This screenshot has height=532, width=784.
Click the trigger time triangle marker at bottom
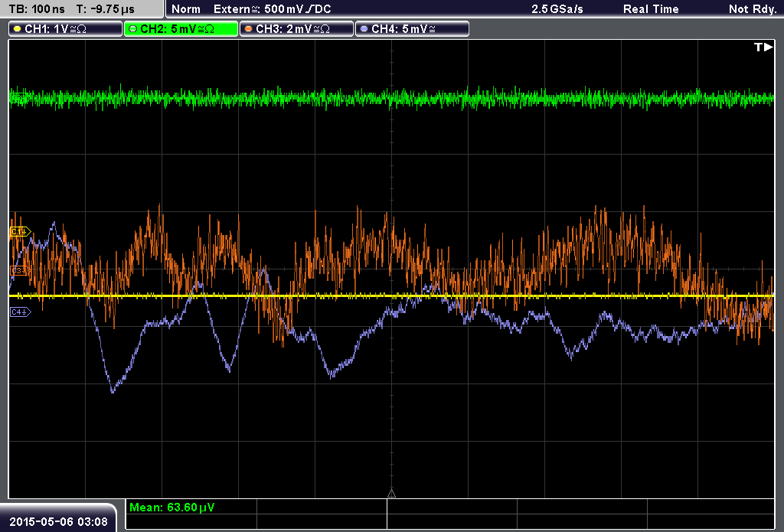coord(391,494)
